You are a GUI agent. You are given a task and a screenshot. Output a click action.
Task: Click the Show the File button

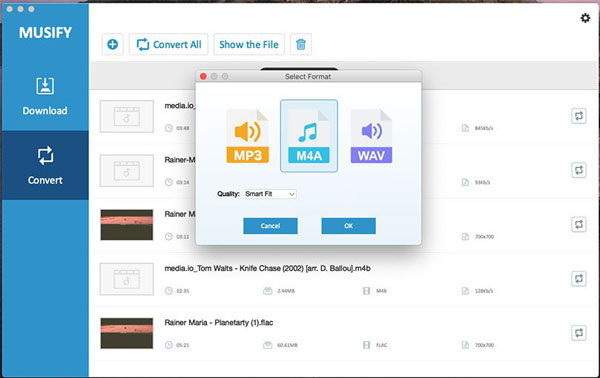(x=249, y=44)
